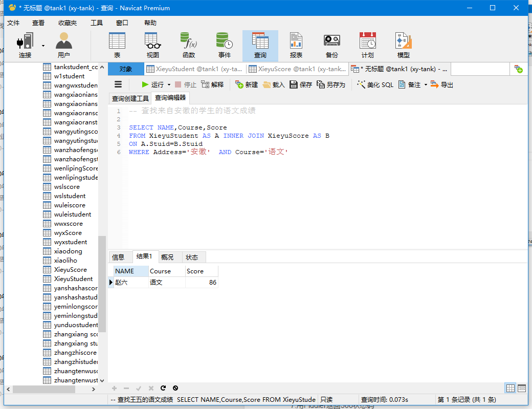
Task: Open the 事件 event tool
Action: point(224,45)
